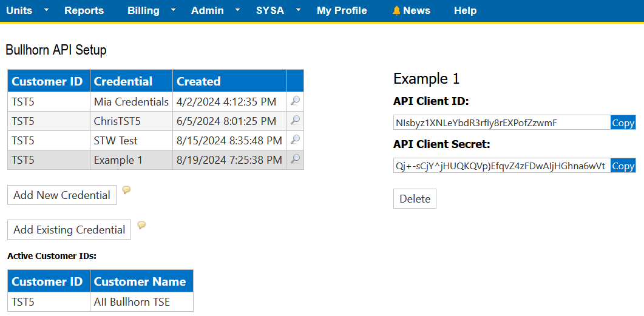Expand the Billing menu arrow
Screen dimensions: 644x316
pyautogui.click(x=174, y=10)
